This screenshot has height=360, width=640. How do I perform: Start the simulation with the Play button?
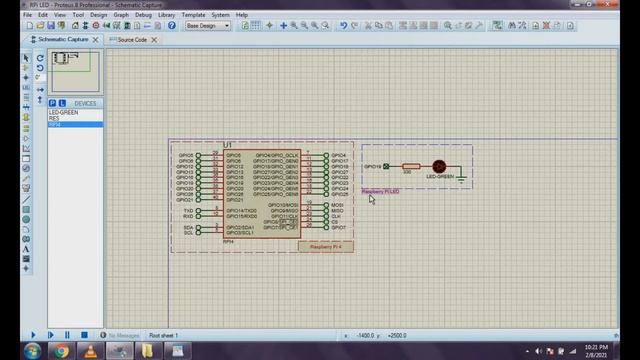coord(33,335)
